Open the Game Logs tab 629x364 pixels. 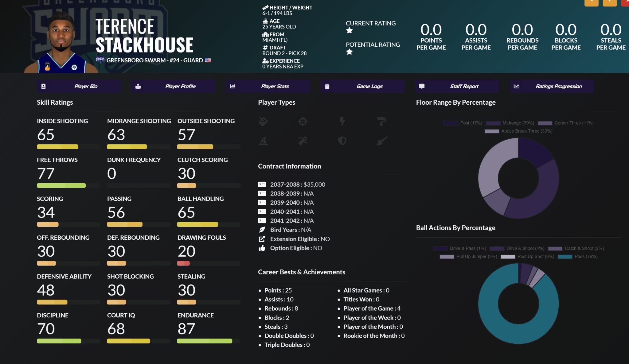363,87
